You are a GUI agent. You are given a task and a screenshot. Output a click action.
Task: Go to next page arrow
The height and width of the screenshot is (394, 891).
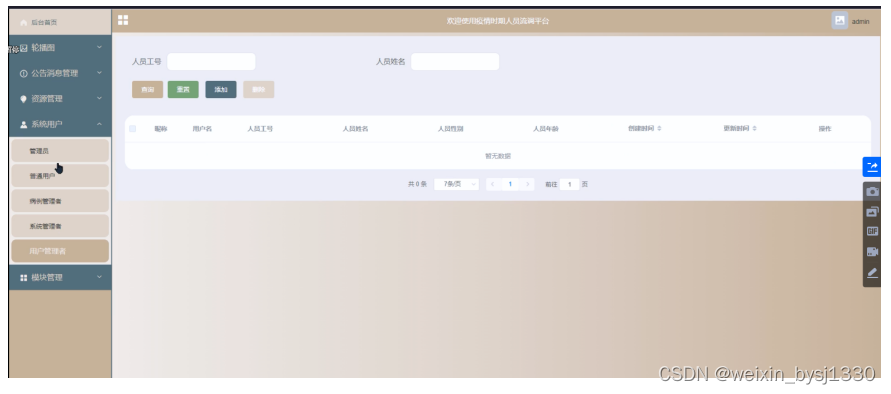[528, 184]
